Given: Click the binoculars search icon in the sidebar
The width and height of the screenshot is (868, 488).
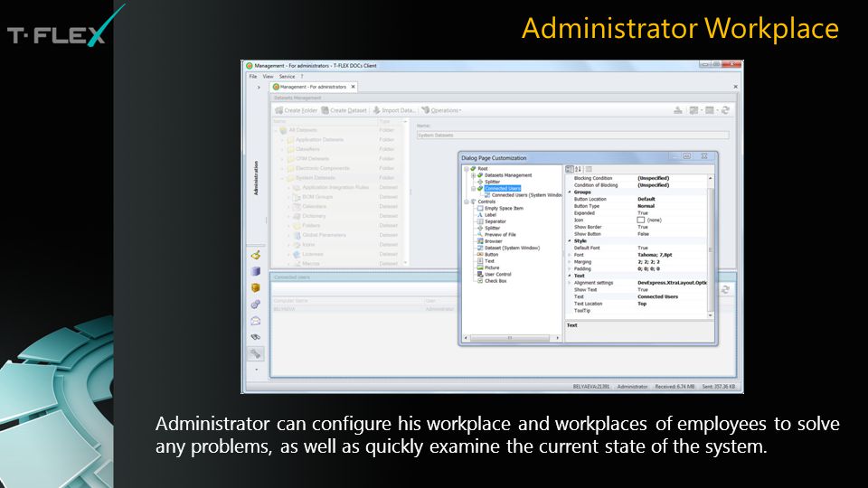Looking at the screenshot, I should 255,336.
